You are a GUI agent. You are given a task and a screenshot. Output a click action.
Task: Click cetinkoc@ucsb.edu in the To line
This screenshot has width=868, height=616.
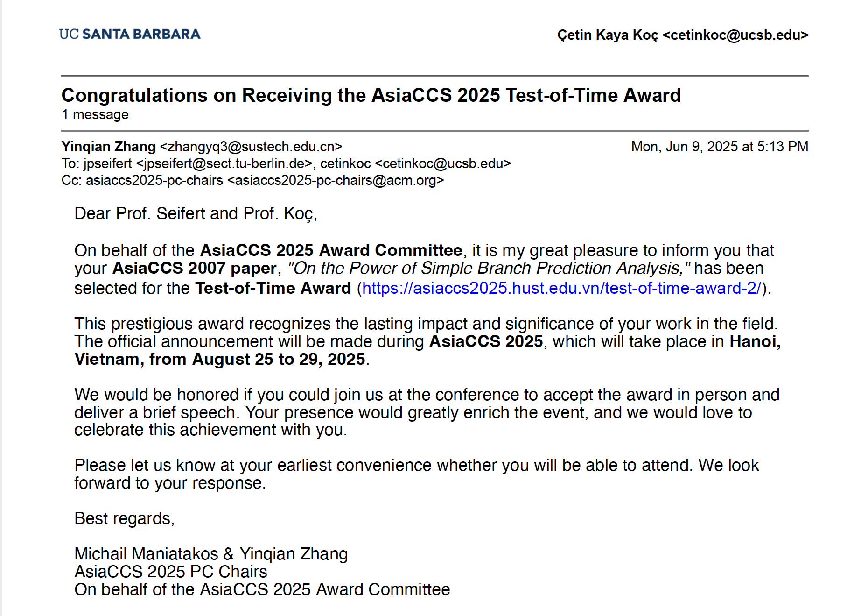point(443,163)
